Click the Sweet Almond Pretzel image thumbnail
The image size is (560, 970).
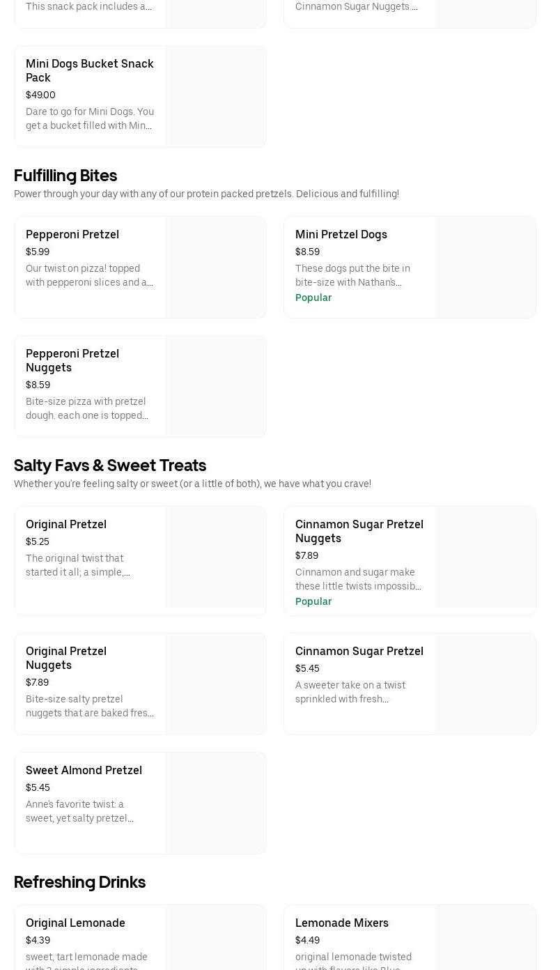point(216,803)
